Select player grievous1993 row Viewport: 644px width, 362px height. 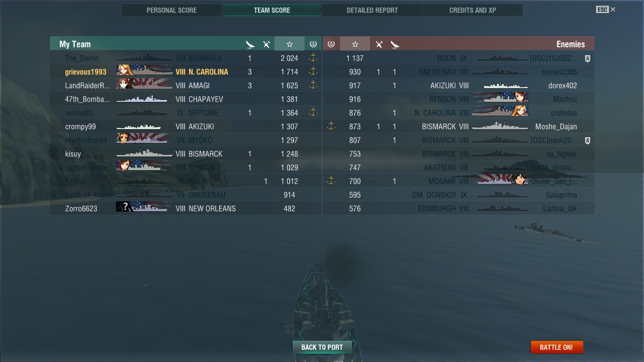tap(186, 72)
